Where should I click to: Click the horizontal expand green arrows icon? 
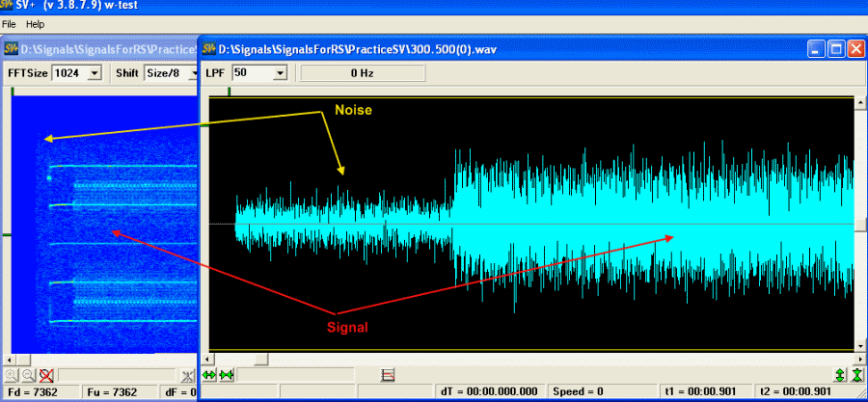tap(210, 374)
